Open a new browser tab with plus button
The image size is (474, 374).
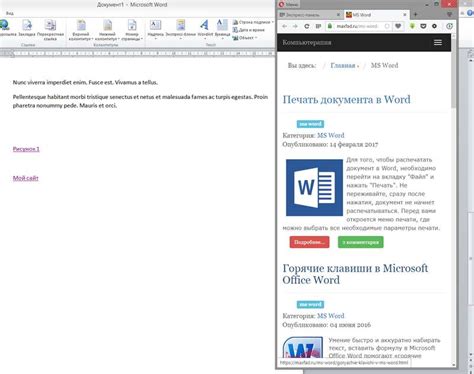pos(415,14)
